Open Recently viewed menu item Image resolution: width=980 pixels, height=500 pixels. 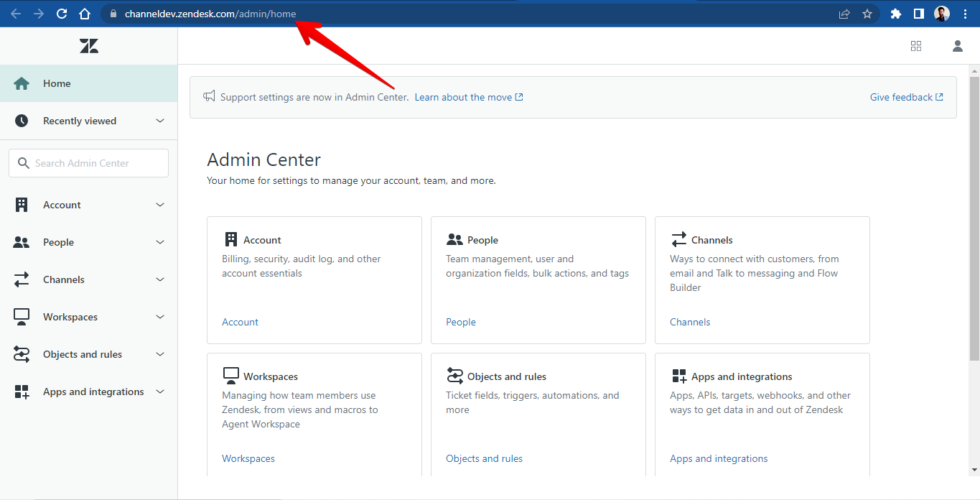point(88,121)
